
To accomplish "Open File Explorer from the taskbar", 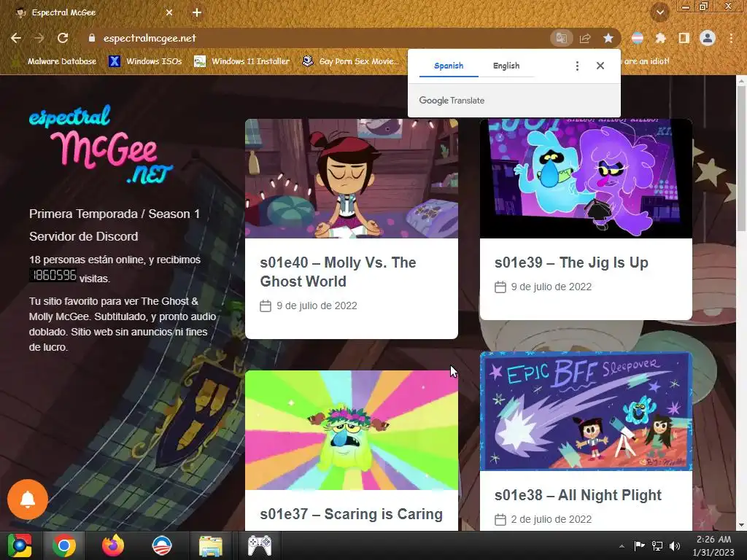I will coord(210,545).
